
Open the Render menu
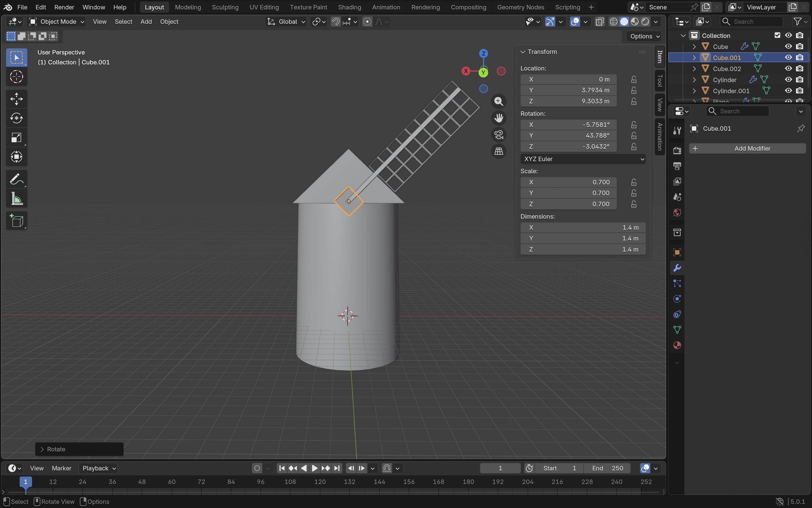pyautogui.click(x=64, y=7)
